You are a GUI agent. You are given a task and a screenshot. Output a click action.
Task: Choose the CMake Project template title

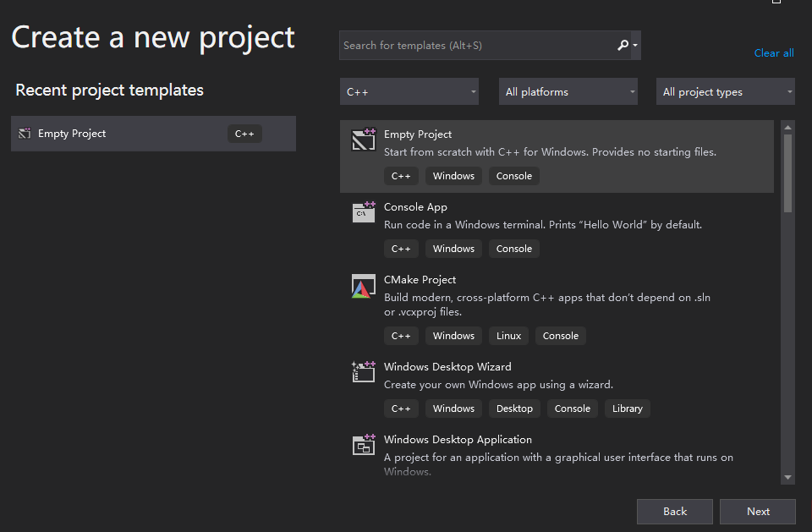[420, 280]
